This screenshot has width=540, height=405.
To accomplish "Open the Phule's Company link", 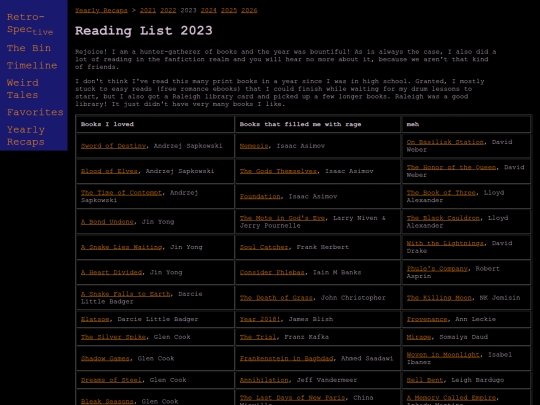I will click(x=437, y=268).
